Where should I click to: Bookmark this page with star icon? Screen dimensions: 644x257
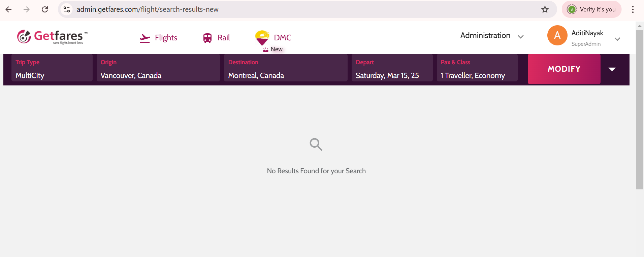545,9
